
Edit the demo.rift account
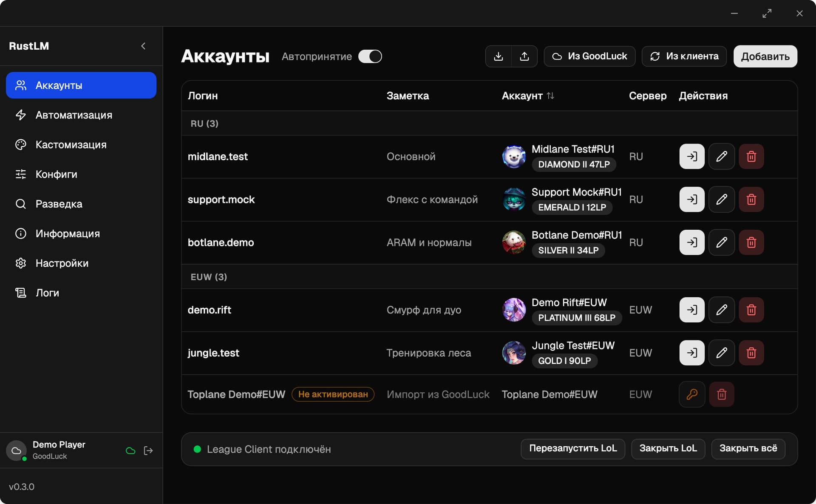[x=722, y=310]
